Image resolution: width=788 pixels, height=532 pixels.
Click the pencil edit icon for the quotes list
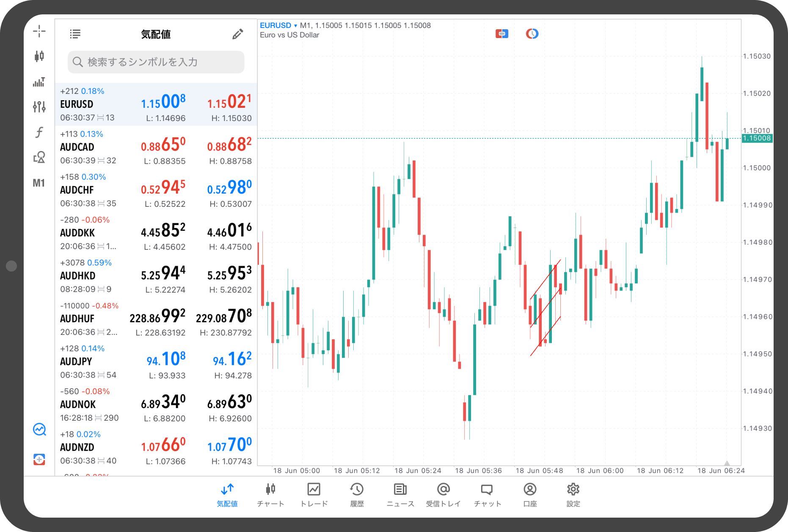(x=238, y=34)
